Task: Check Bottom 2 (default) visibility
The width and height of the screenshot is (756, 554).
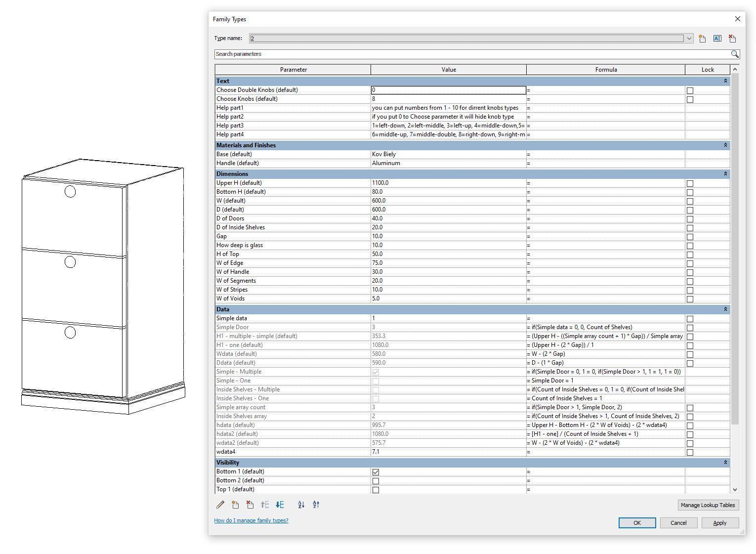Action: point(376,481)
